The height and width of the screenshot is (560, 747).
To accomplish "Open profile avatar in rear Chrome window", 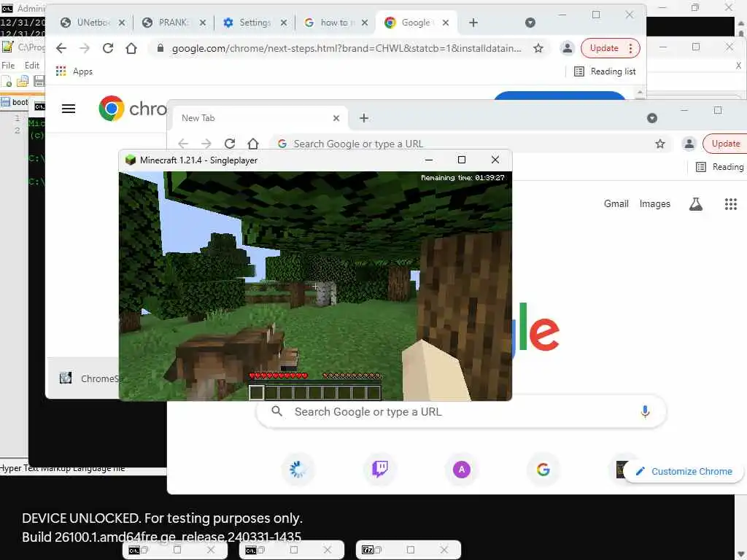I will (x=567, y=48).
